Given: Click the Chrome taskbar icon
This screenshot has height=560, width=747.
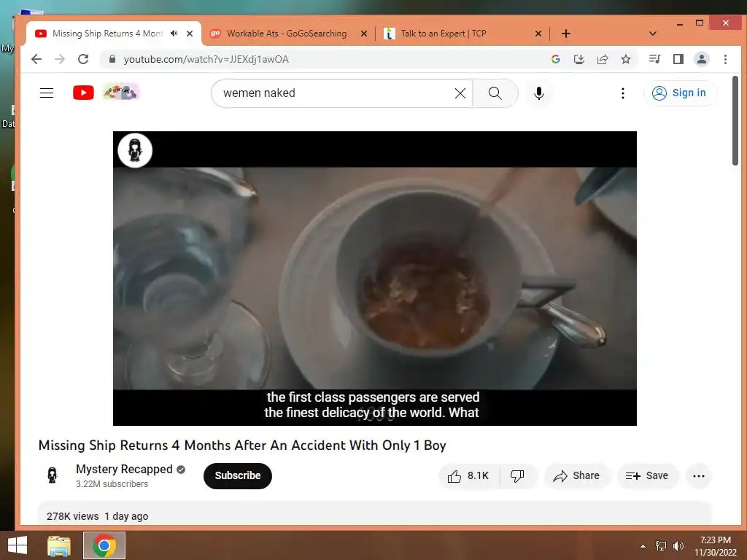Looking at the screenshot, I should coord(104,545).
